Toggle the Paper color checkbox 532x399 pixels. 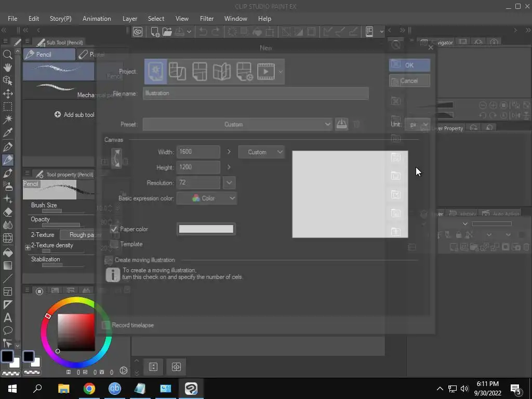coord(114,229)
